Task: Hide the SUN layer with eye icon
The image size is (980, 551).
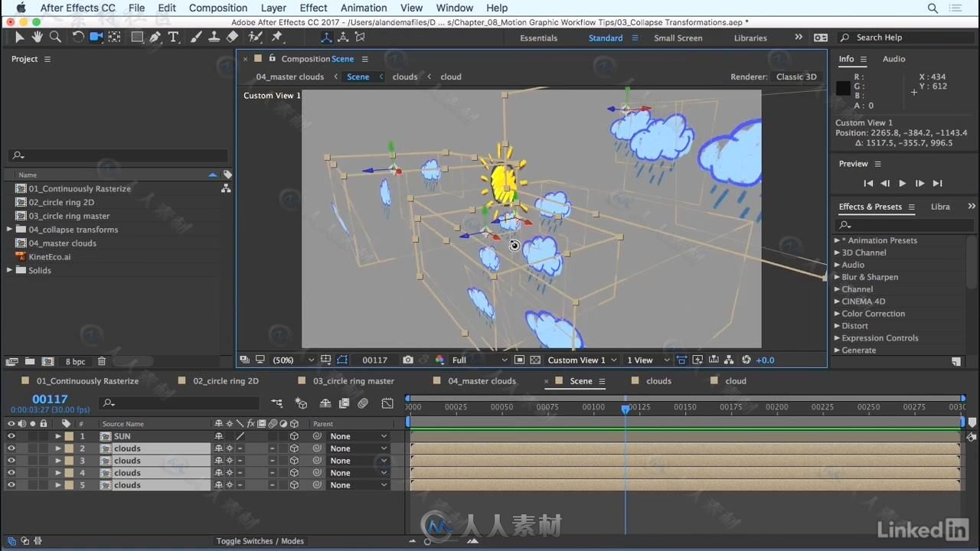Action: coord(11,436)
